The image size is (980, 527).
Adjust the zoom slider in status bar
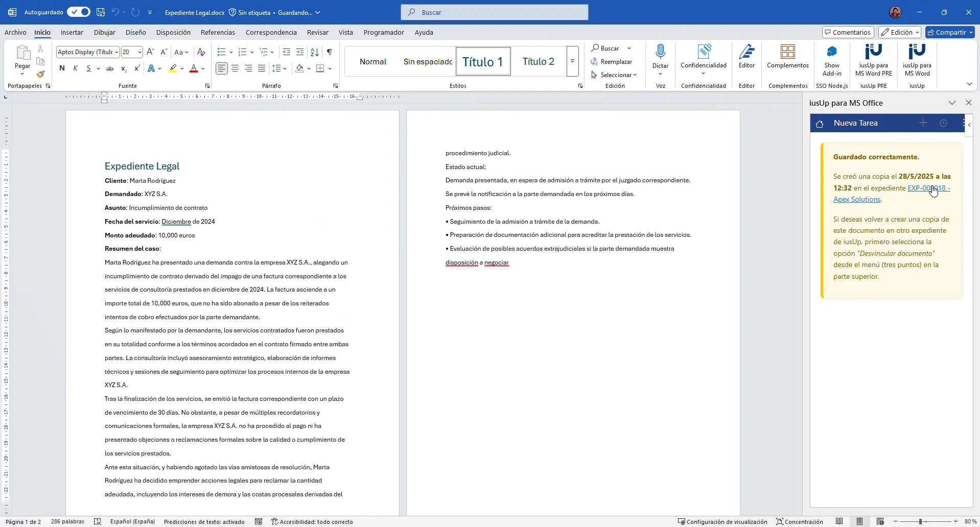[920, 521]
